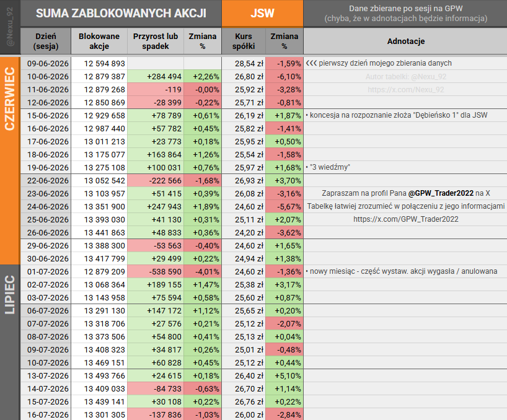Viewport: 507px width, 420px height.
Task: Select the 'SUMA ZABLOKOWANYCH AKCJI' title
Action: click(x=121, y=13)
